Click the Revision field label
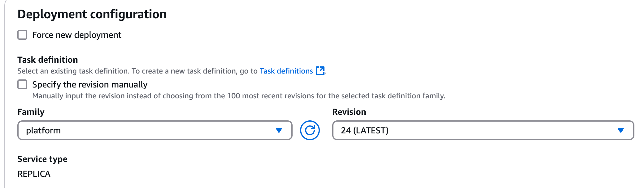 (349, 112)
